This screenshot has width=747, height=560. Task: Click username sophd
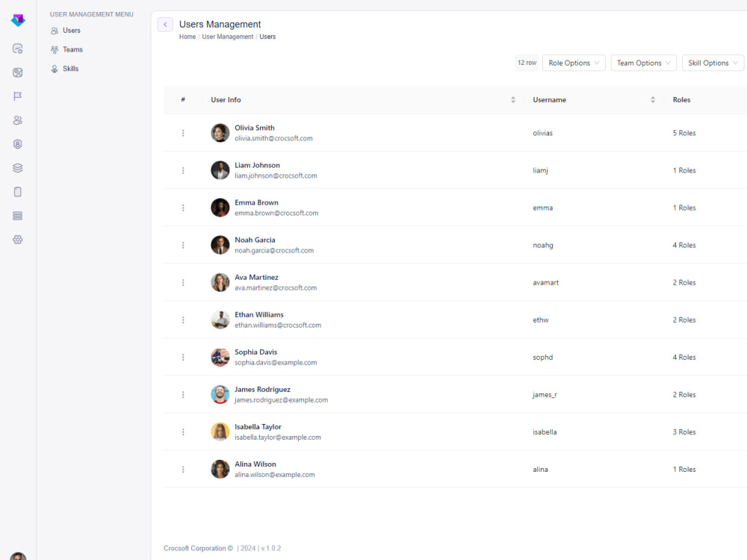pyautogui.click(x=542, y=357)
